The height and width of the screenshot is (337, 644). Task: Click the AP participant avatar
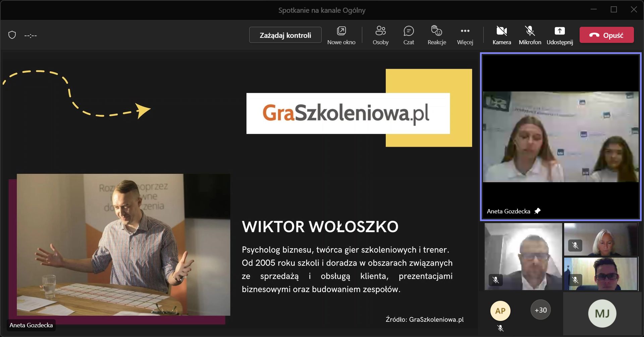point(500,311)
